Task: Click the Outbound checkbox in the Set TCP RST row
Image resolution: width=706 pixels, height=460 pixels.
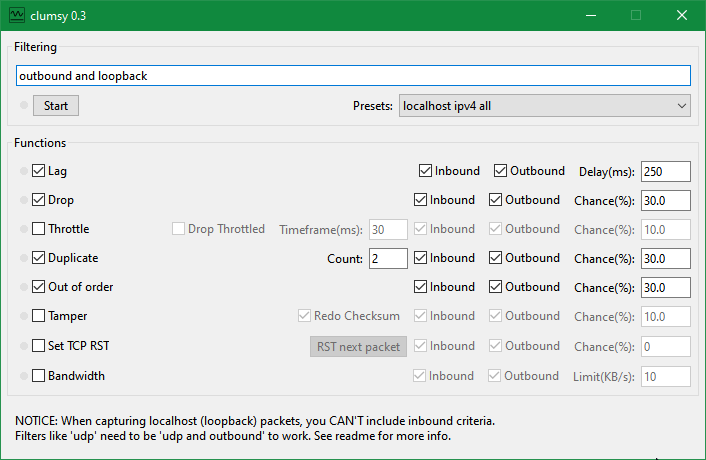Action: pos(495,346)
